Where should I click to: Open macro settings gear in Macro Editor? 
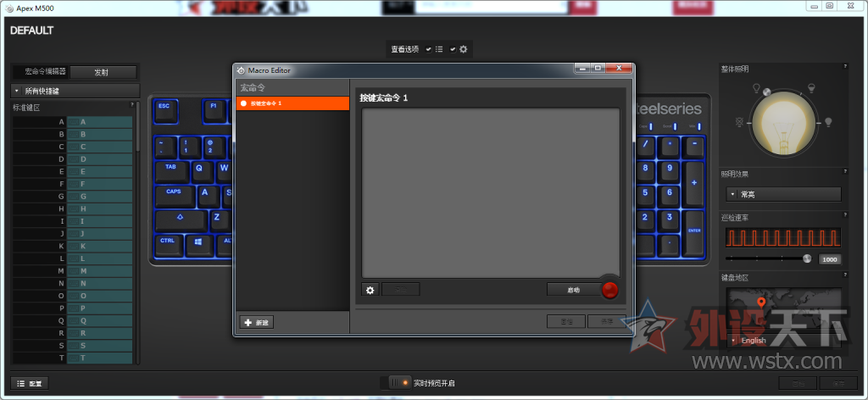[370, 289]
